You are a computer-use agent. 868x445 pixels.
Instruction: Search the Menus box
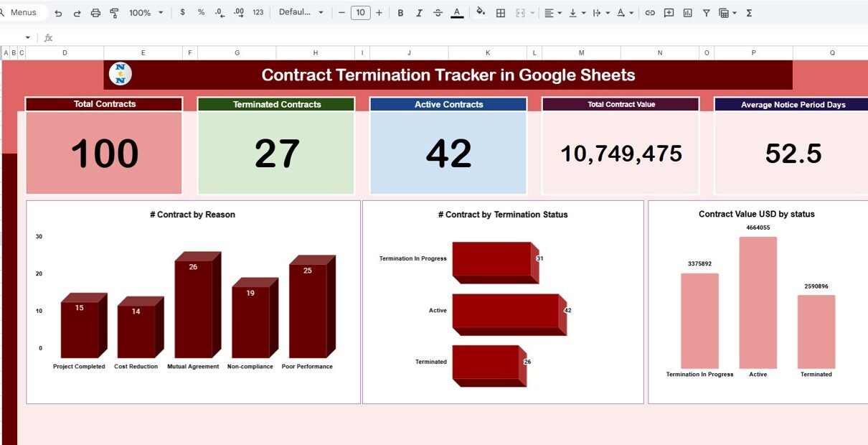[24, 13]
